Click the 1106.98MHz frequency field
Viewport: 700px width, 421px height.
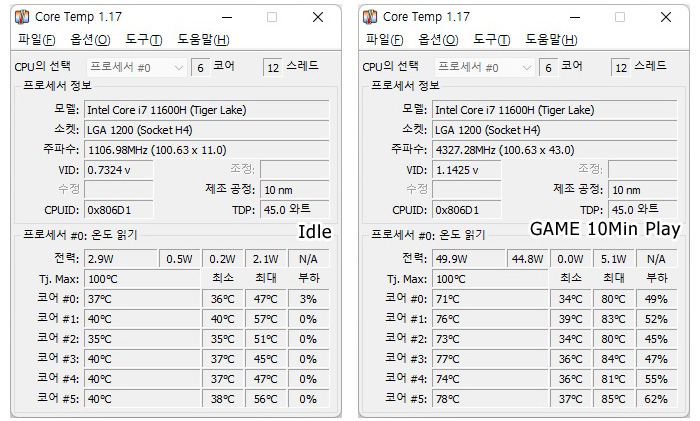point(206,150)
